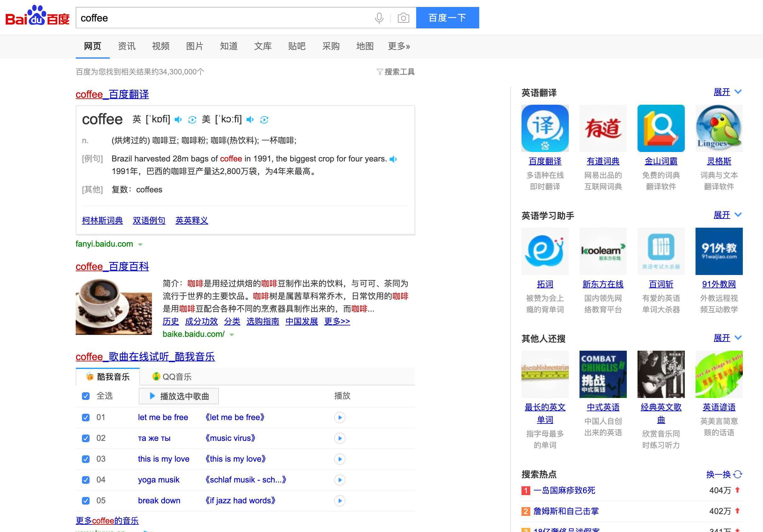Click American pronunciation follow-read icon
763x532 pixels.
(264, 120)
